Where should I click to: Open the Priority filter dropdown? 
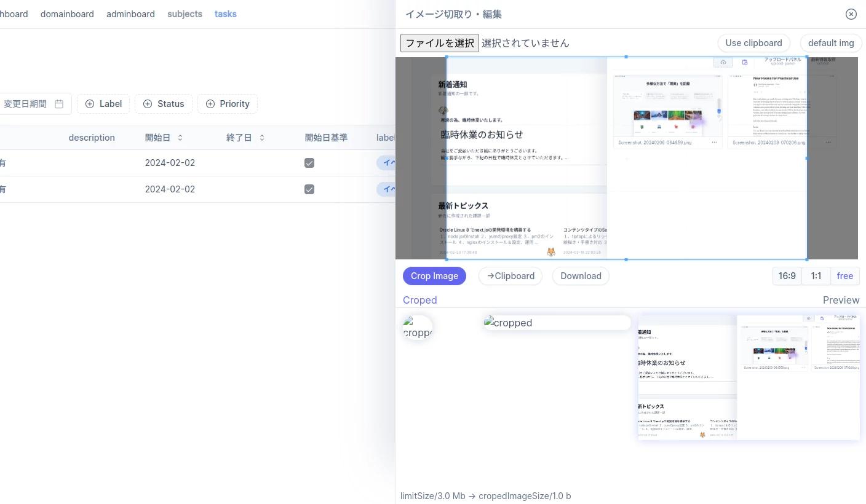click(228, 104)
